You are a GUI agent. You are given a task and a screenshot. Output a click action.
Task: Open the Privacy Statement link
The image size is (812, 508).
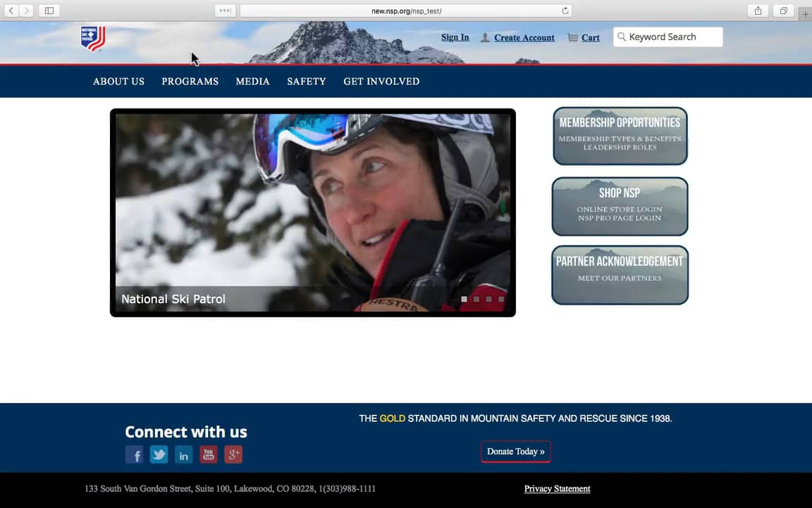pyautogui.click(x=558, y=489)
